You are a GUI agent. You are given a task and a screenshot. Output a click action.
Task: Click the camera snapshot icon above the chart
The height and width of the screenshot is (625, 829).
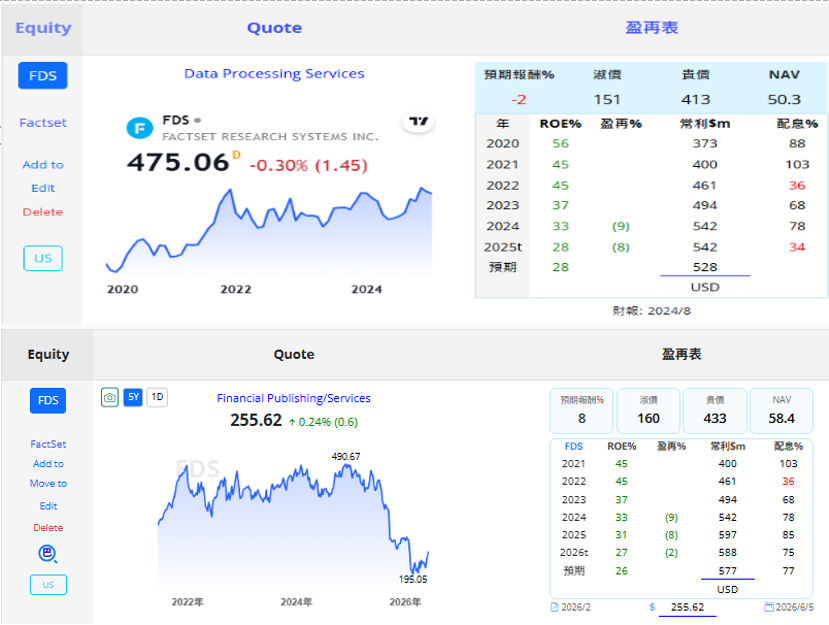109,397
